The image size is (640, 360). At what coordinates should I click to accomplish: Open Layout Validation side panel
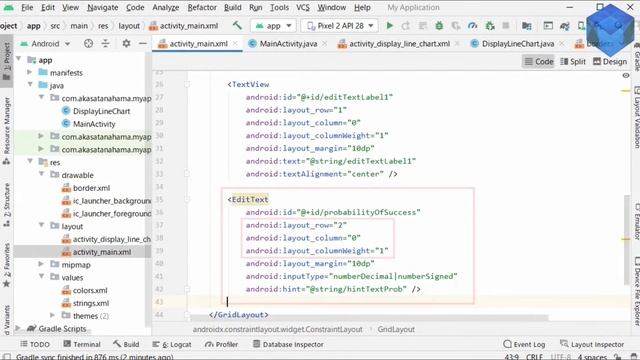[636, 117]
